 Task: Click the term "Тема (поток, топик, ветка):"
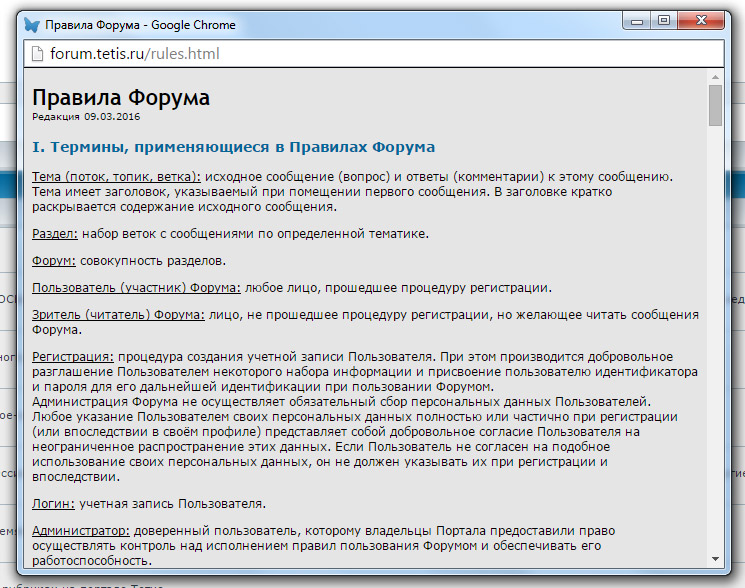pos(116,177)
